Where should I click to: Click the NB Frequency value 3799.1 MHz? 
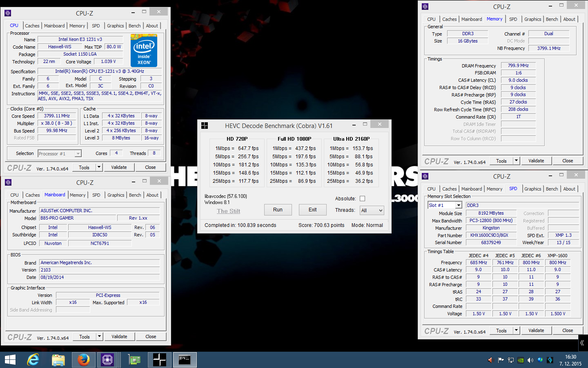[549, 48]
